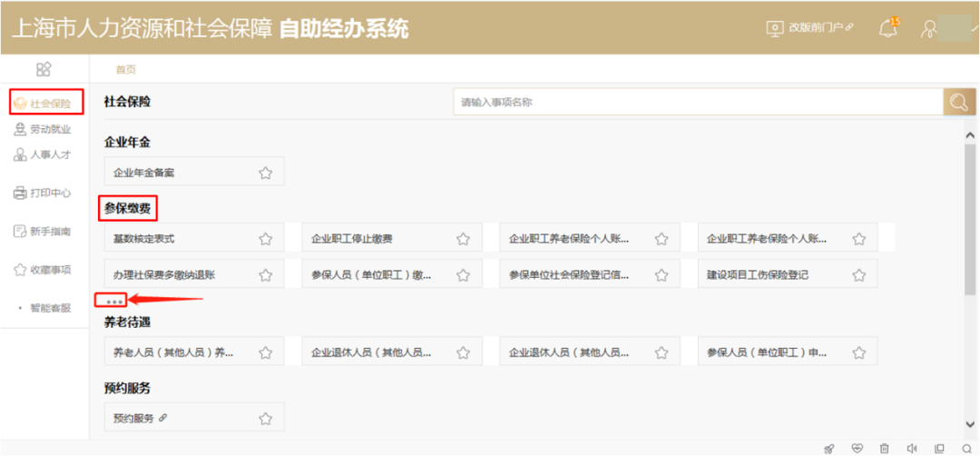The image size is (980, 456).
Task: Open 劳动就业 in the left sidebar
Action: coord(43,130)
